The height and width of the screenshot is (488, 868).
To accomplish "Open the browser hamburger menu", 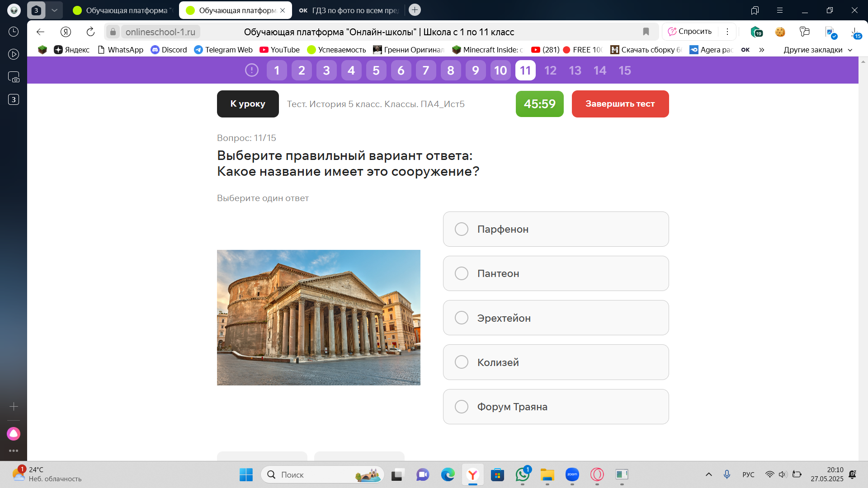I will tap(780, 10).
